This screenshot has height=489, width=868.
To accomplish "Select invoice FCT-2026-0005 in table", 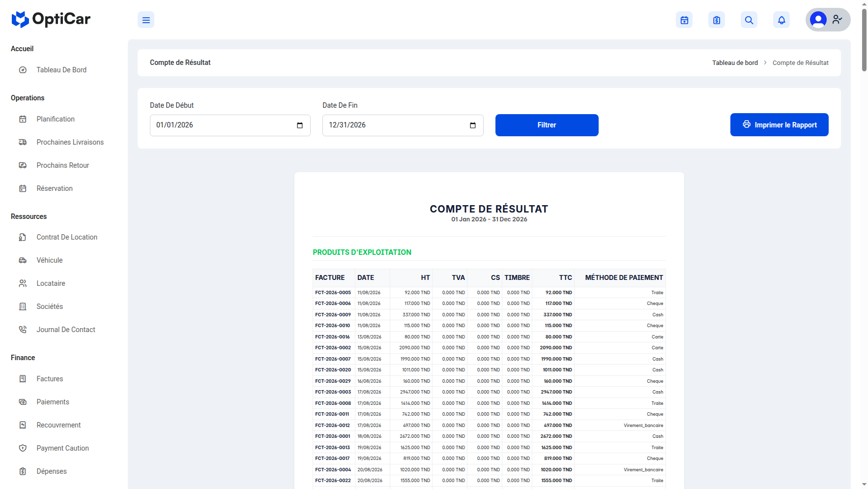I will pos(333,293).
